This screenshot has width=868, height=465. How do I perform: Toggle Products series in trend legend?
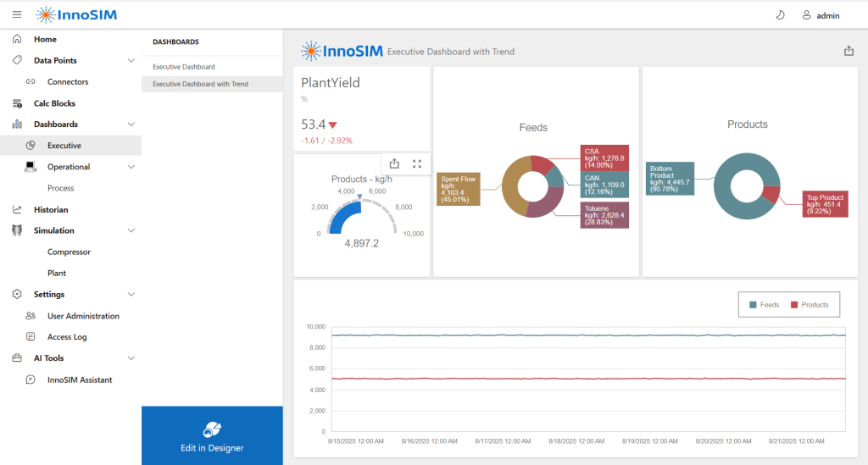point(810,305)
